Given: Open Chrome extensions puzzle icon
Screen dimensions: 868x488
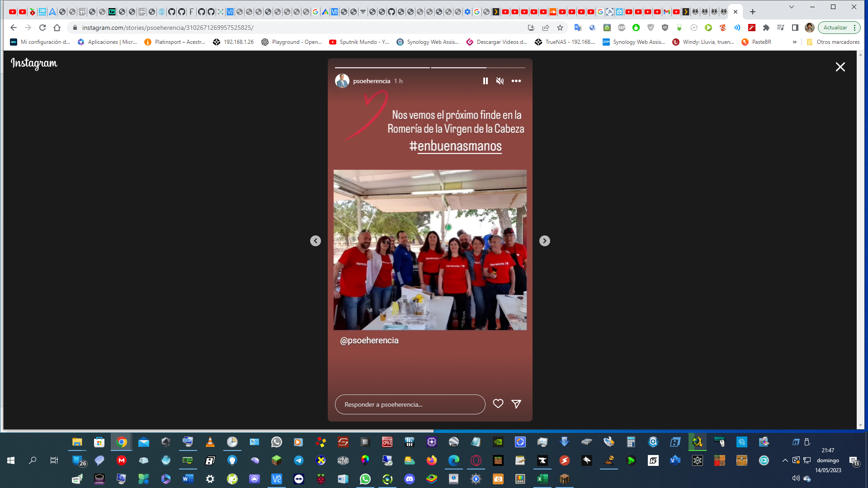Looking at the screenshot, I should click(766, 28).
